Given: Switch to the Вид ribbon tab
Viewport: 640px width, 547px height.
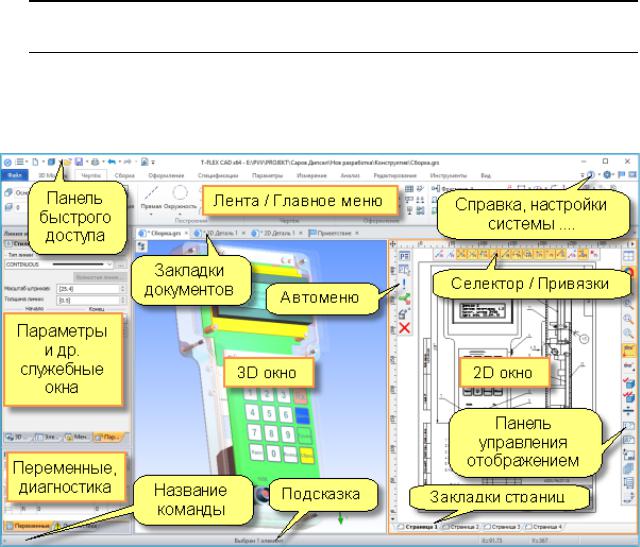Looking at the screenshot, I should point(486,176).
